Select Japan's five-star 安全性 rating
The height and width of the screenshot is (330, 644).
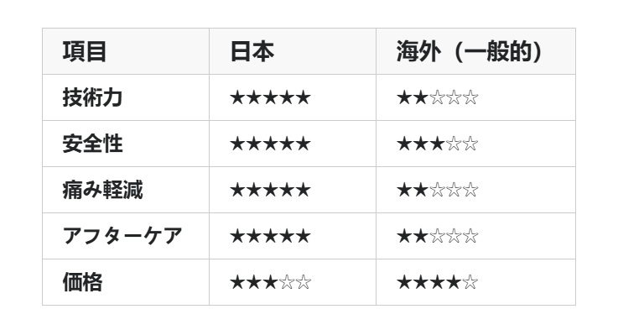pyautogui.click(x=270, y=144)
